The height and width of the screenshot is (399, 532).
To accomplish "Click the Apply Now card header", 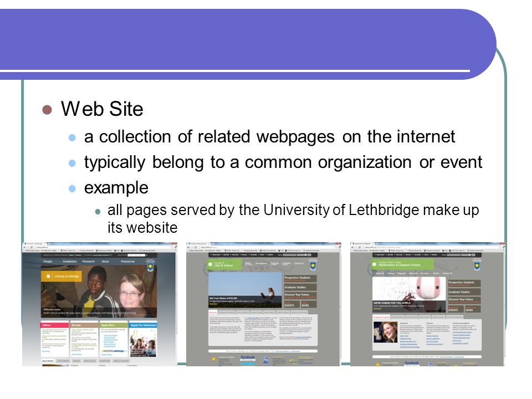I will [x=114, y=325].
